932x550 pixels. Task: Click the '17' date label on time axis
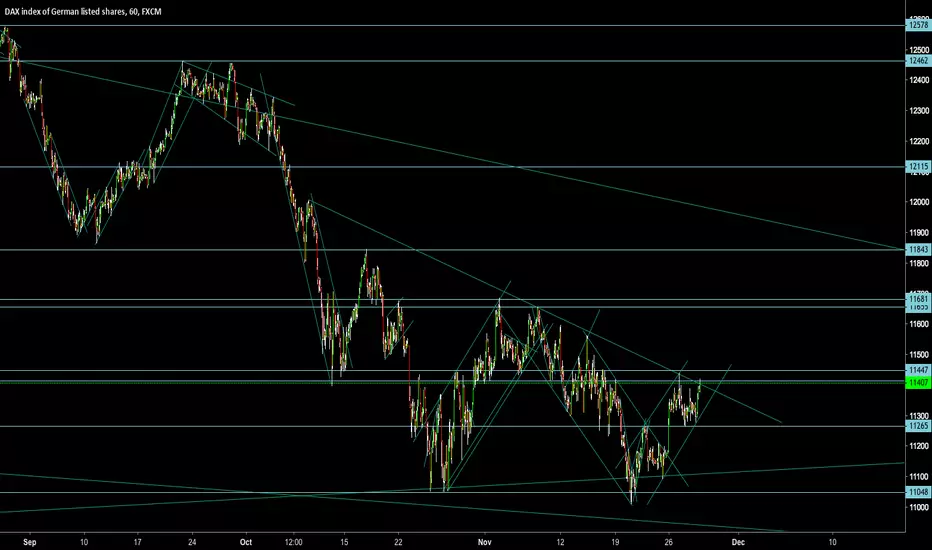coord(138,542)
